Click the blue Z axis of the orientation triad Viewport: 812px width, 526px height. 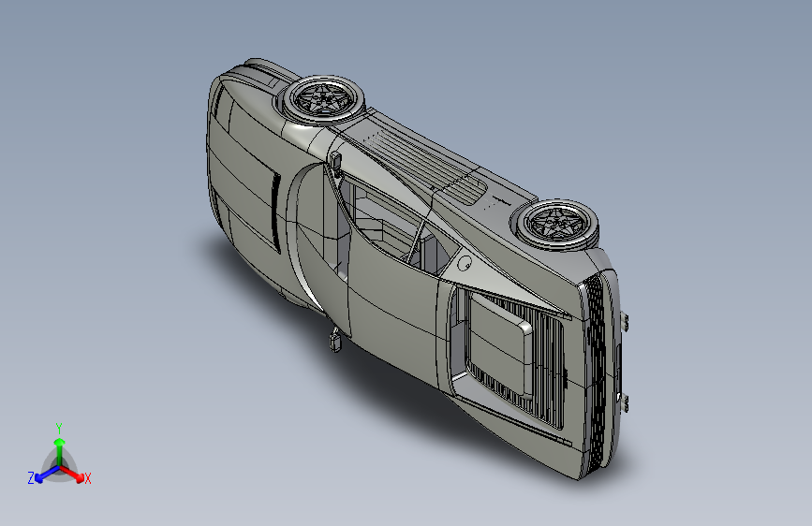pos(47,475)
